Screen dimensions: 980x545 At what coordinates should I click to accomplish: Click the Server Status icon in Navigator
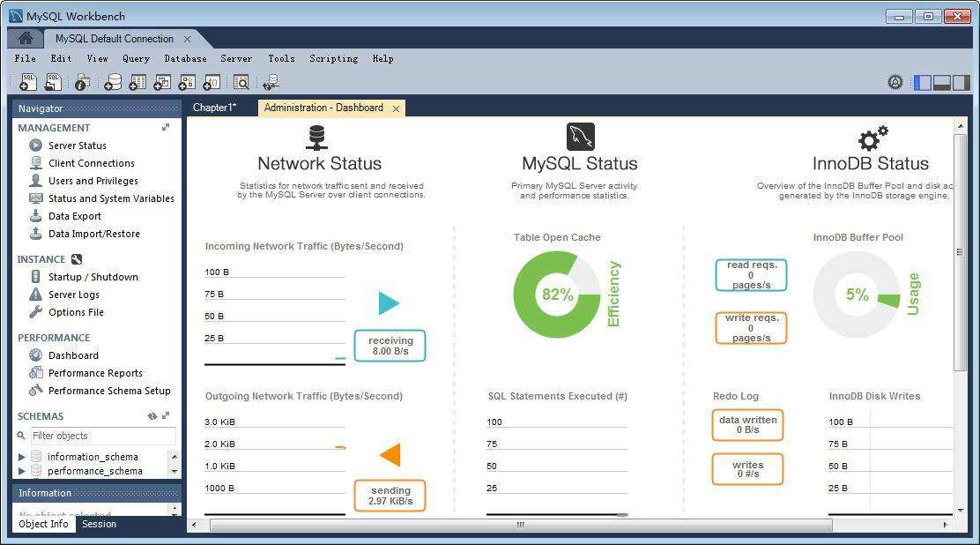(35, 146)
